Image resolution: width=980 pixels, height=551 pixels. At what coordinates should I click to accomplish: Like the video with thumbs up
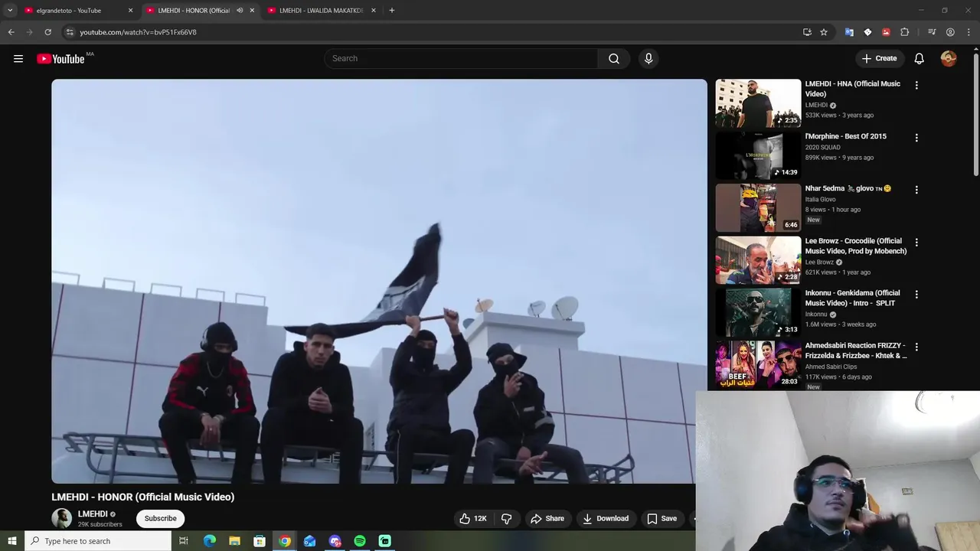pyautogui.click(x=472, y=518)
